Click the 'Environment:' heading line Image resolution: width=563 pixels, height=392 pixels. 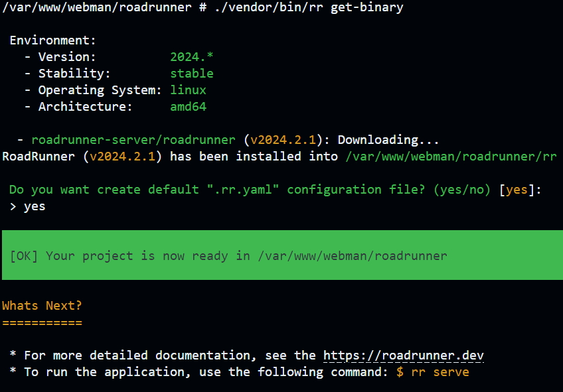coord(53,40)
